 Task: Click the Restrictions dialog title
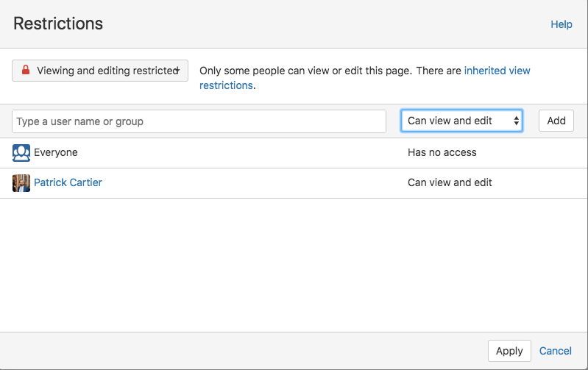[58, 24]
